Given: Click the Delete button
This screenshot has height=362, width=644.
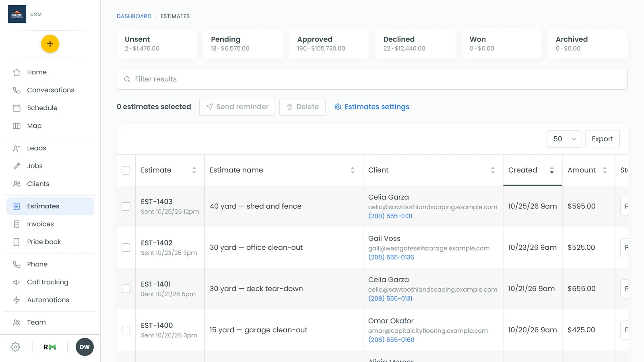Looking at the screenshot, I should click(302, 107).
